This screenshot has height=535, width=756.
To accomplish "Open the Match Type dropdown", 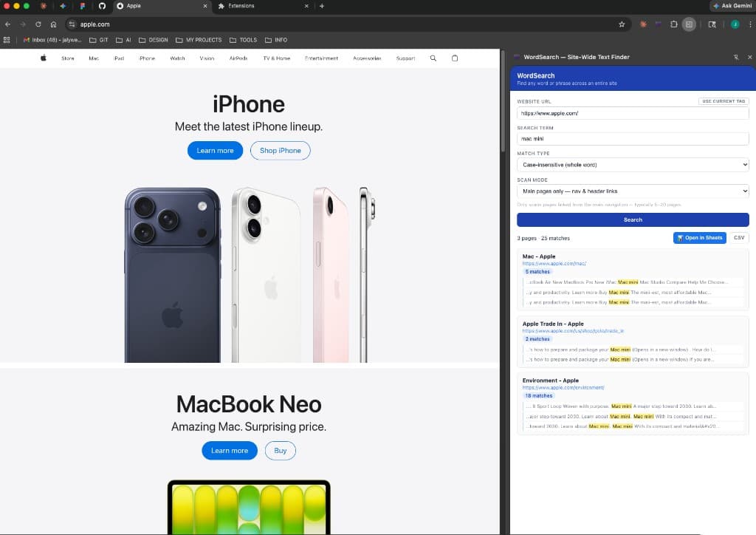I will [x=633, y=164].
